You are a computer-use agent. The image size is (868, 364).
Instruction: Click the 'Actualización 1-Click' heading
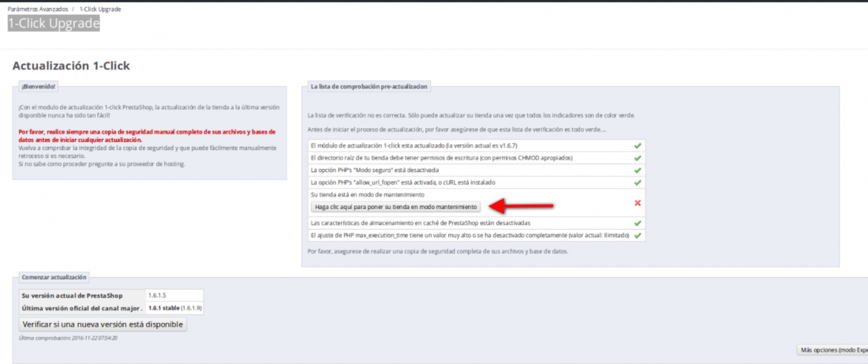point(71,66)
